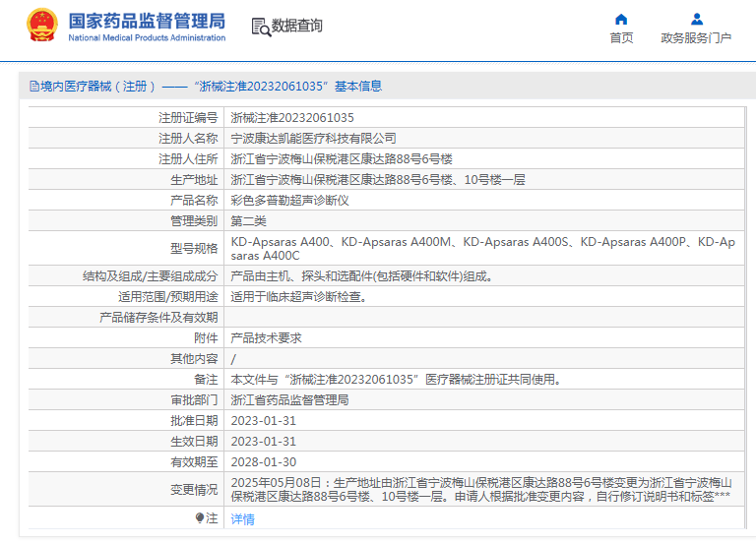This screenshot has height=544, width=756.
Task: Select registration number value 浙械注准20232061035
Action: (292, 118)
